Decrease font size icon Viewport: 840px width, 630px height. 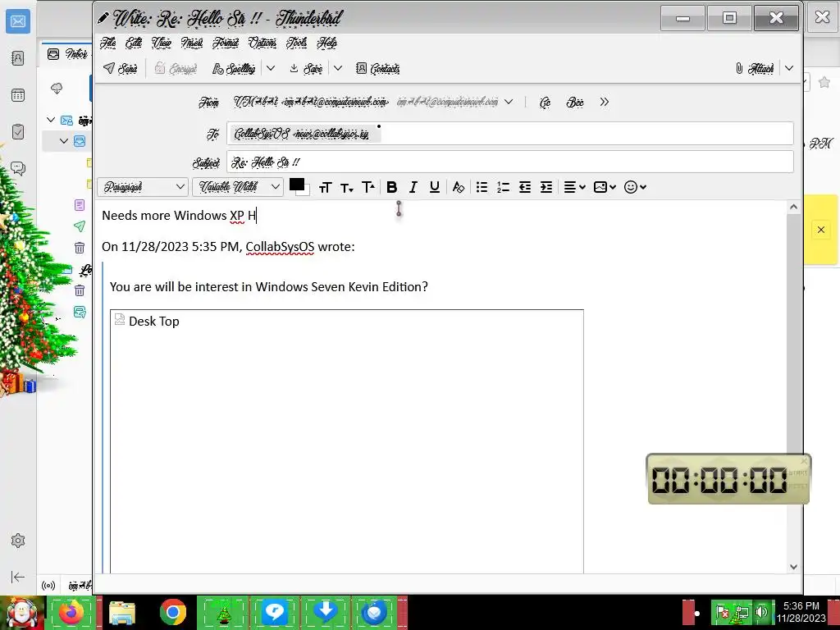(x=347, y=188)
